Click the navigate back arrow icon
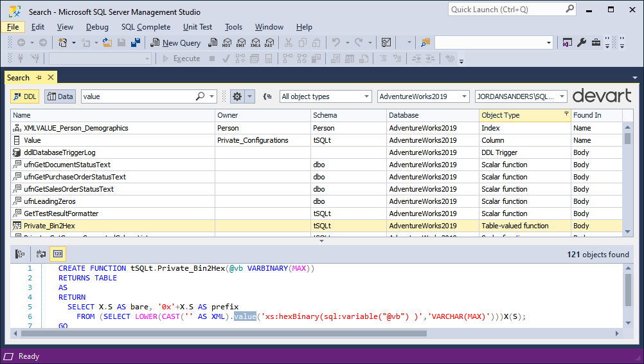Screen dimensions: 644x364 [x=21, y=42]
